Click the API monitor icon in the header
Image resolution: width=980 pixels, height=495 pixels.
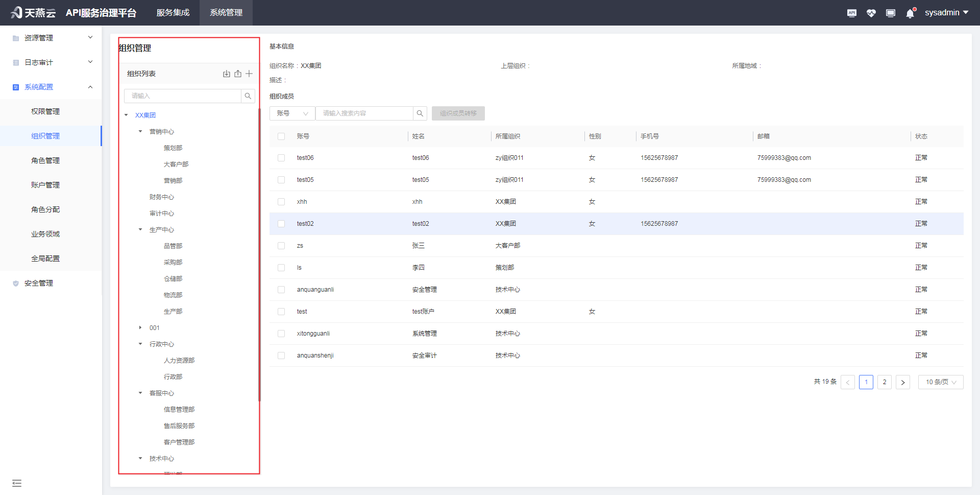[x=851, y=13]
